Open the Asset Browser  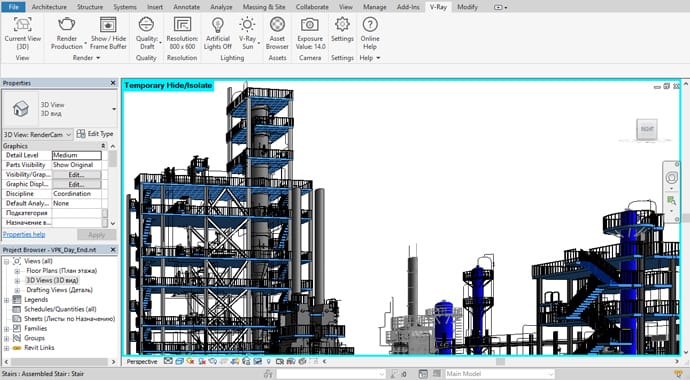(x=277, y=24)
